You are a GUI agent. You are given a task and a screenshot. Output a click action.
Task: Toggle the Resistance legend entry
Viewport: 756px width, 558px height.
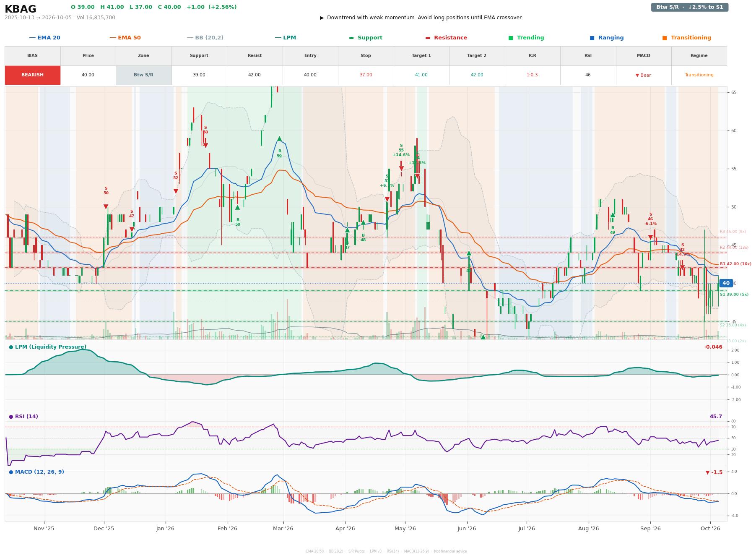point(446,38)
